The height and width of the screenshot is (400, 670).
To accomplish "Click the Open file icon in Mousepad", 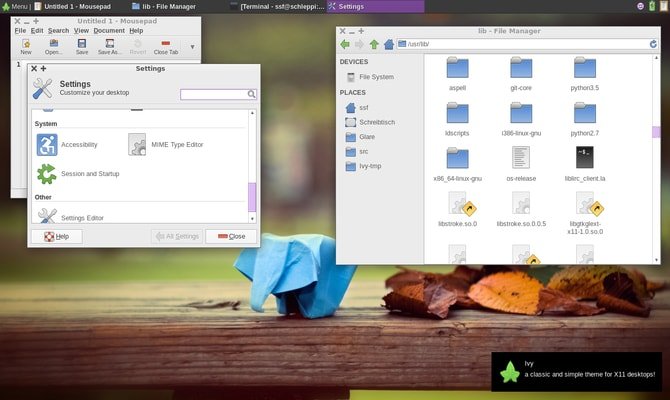I will pos(53,47).
